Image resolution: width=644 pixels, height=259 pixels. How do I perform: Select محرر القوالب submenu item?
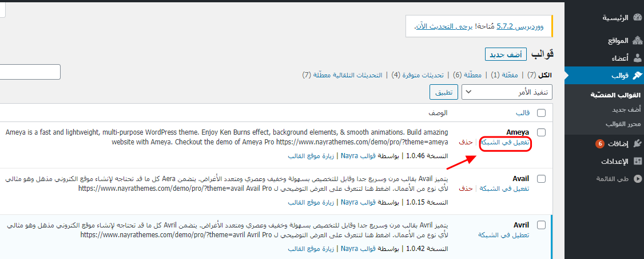[623, 124]
